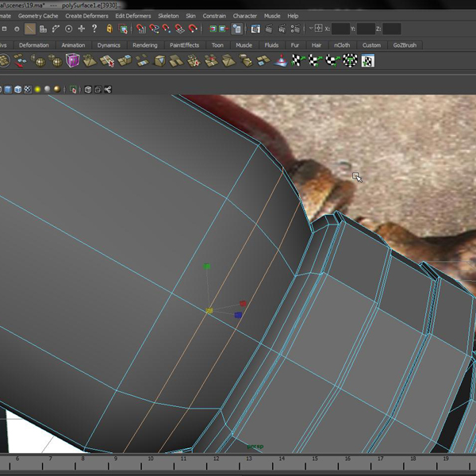Click the wedge polygon cube with blue face icon

(159, 60)
